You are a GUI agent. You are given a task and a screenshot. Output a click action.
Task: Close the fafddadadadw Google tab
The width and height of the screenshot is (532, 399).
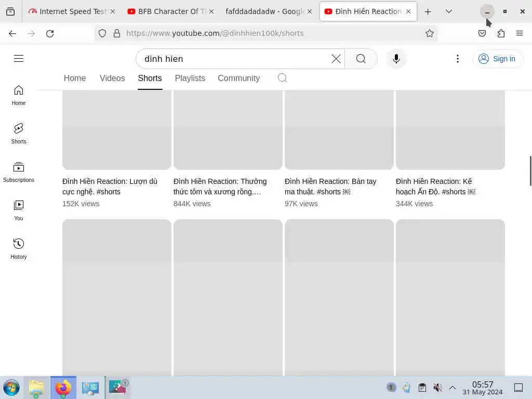tap(310, 11)
